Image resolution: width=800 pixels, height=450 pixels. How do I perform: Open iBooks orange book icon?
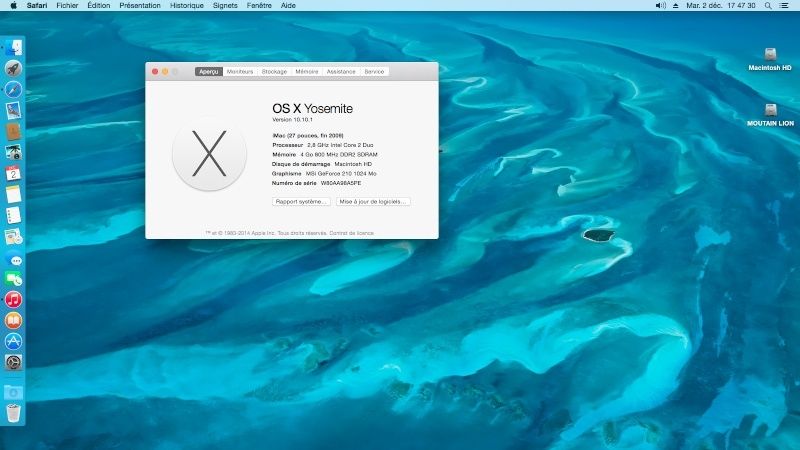pos(13,320)
